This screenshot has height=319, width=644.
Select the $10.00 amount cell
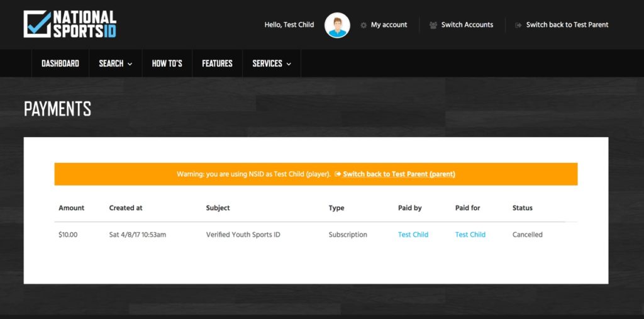(68, 235)
